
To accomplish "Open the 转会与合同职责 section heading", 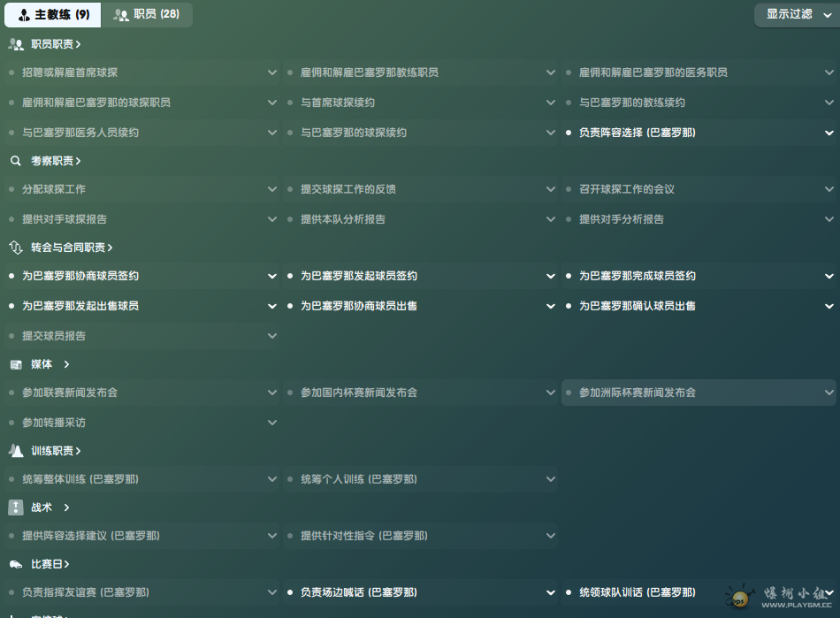I will (72, 248).
